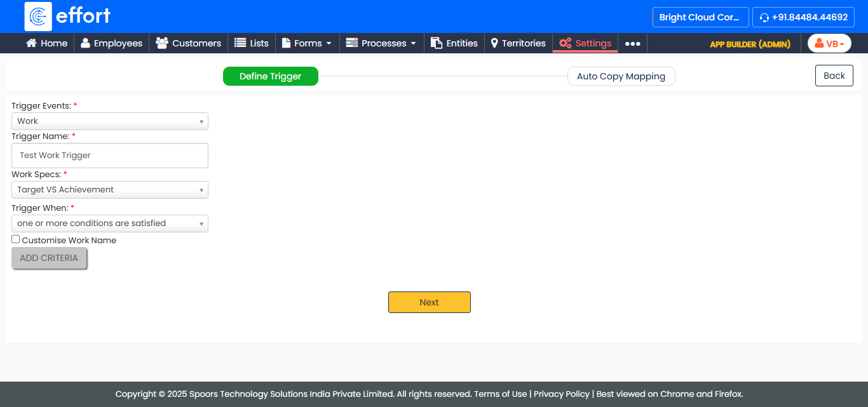The width and height of the screenshot is (868, 407).
Task: Open the Forms menu
Action: tap(307, 43)
